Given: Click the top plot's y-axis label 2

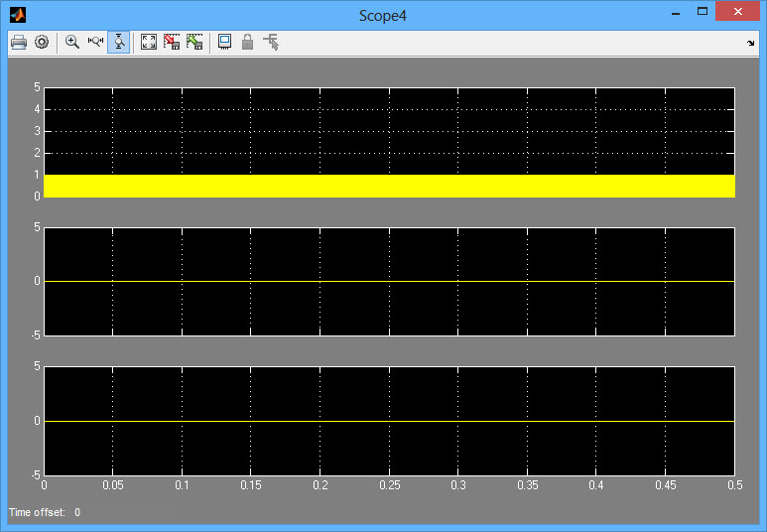Looking at the screenshot, I should (x=37, y=153).
